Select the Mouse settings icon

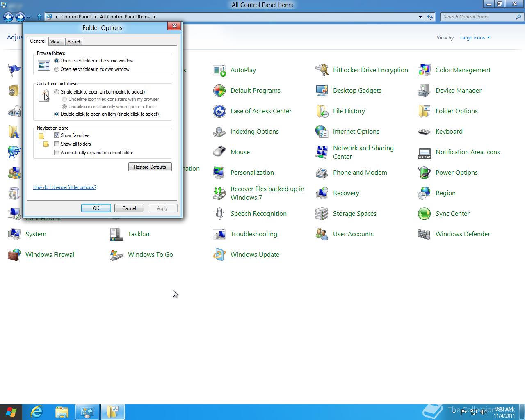pyautogui.click(x=240, y=152)
